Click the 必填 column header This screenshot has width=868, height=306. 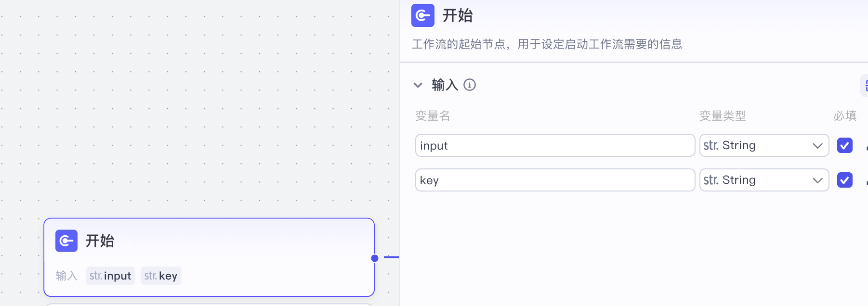point(845,116)
